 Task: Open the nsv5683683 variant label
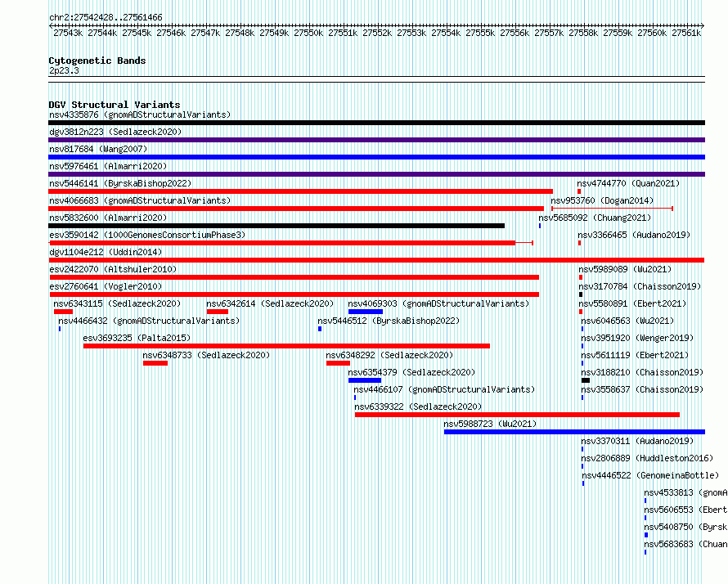pyautogui.click(x=685, y=544)
